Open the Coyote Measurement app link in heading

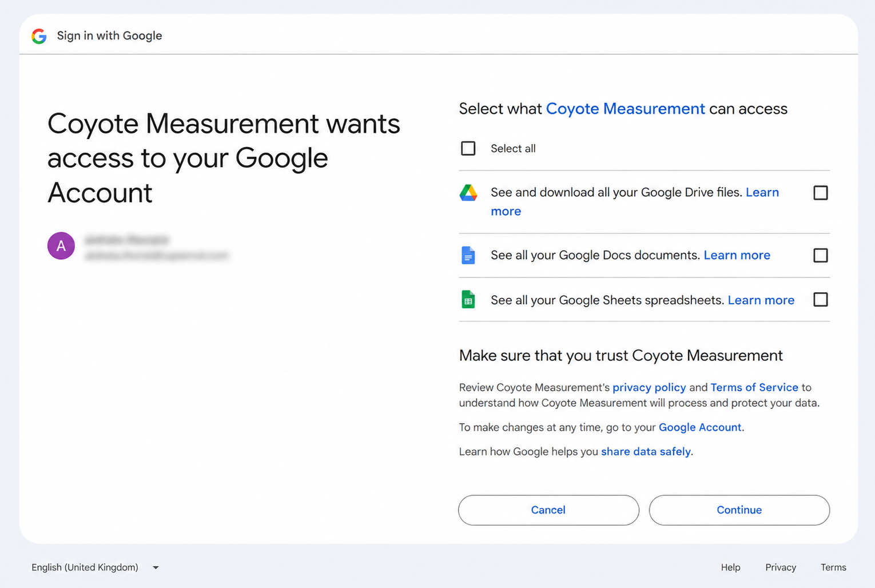click(626, 109)
